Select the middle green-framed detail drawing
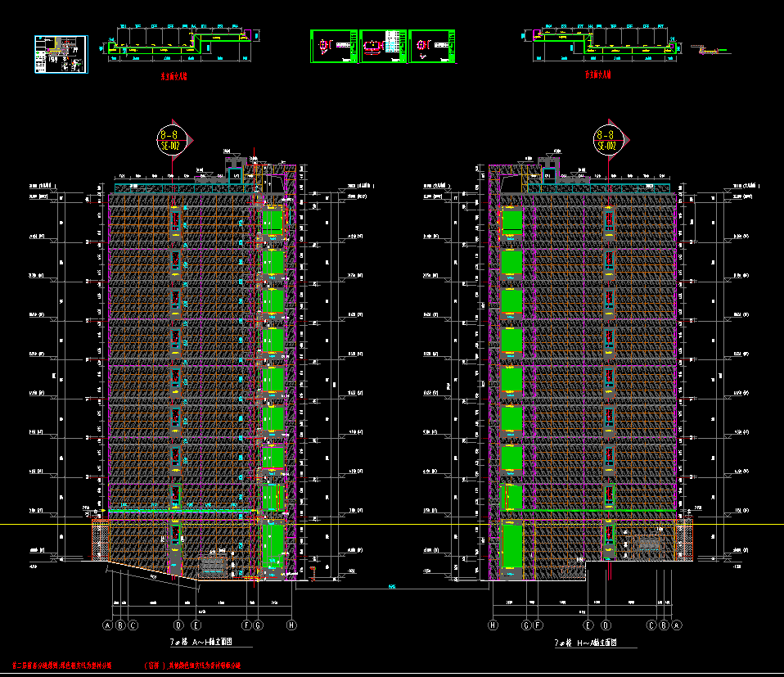This screenshot has height=677, width=784. 383,46
